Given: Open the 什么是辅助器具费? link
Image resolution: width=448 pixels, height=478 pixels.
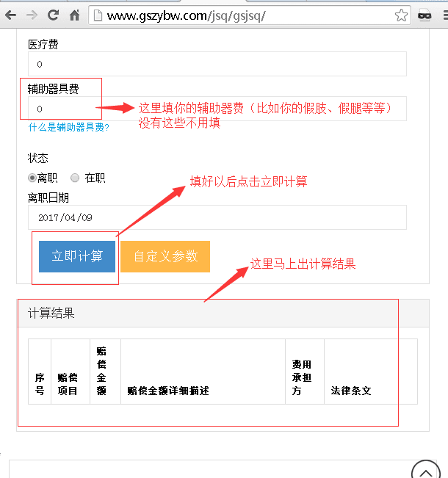Looking at the screenshot, I should click(x=68, y=127).
